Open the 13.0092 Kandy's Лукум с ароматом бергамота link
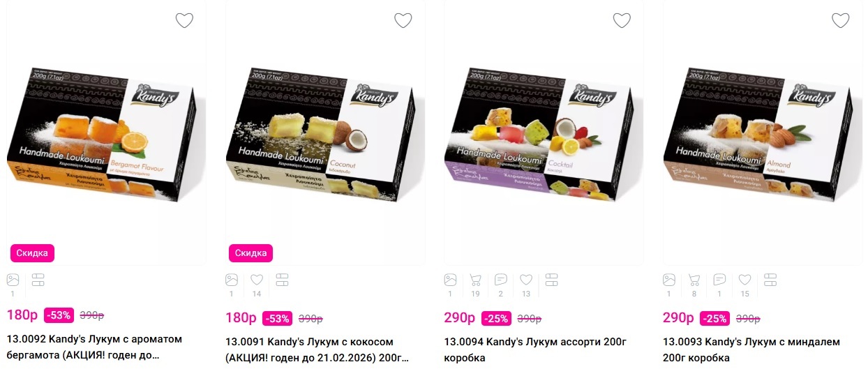868x369 pixels. (94, 349)
